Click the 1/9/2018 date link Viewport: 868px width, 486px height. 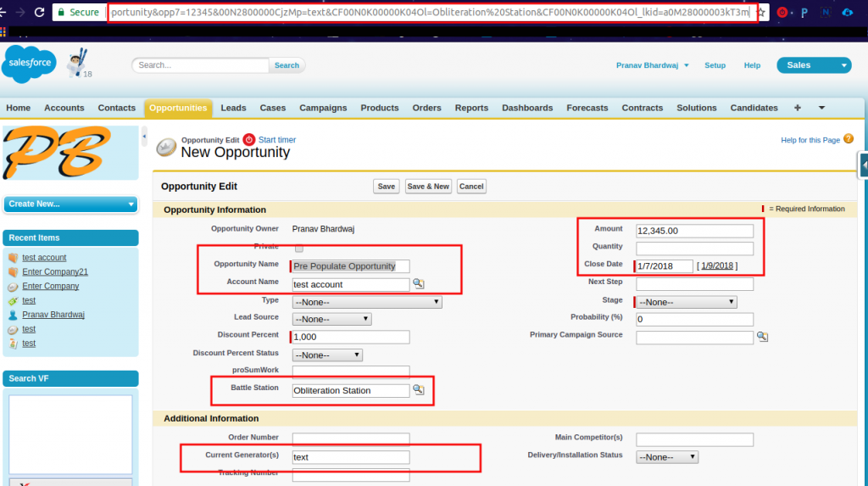[x=717, y=265]
